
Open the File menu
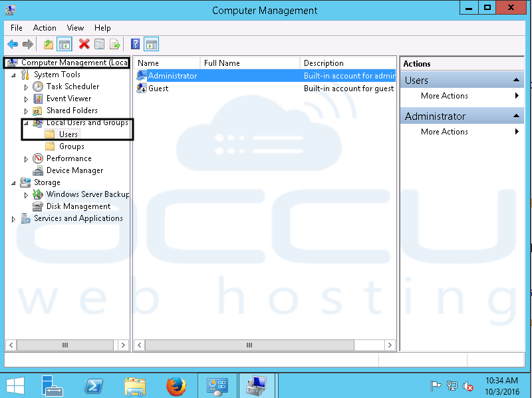pos(16,28)
